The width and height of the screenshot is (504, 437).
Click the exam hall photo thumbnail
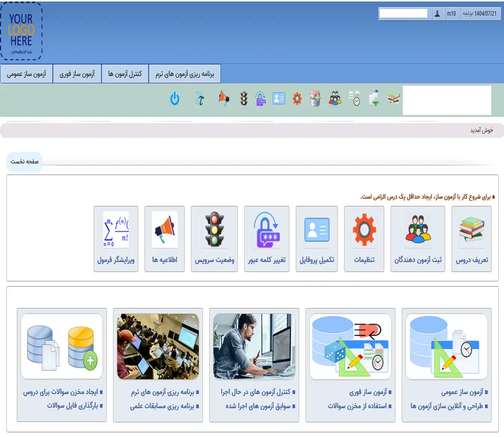click(158, 346)
